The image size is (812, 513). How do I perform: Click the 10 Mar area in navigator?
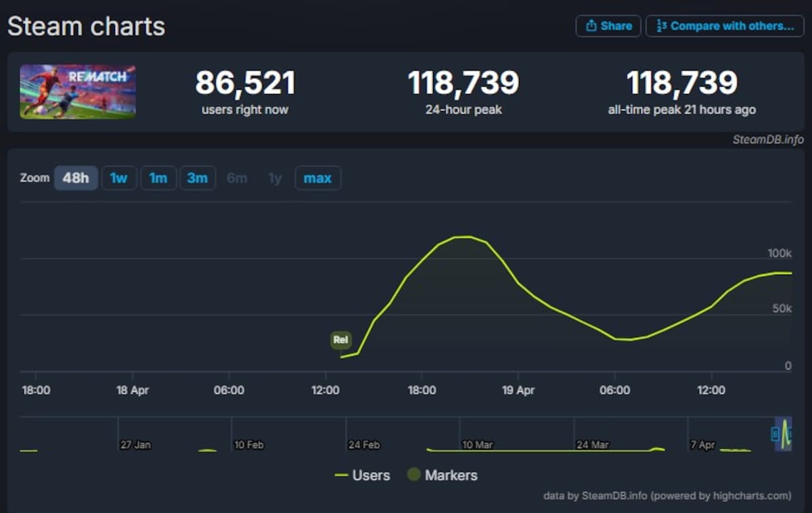coord(477,445)
